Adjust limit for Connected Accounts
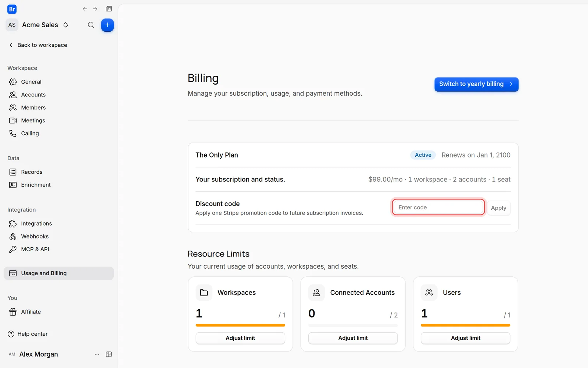 coord(353,338)
